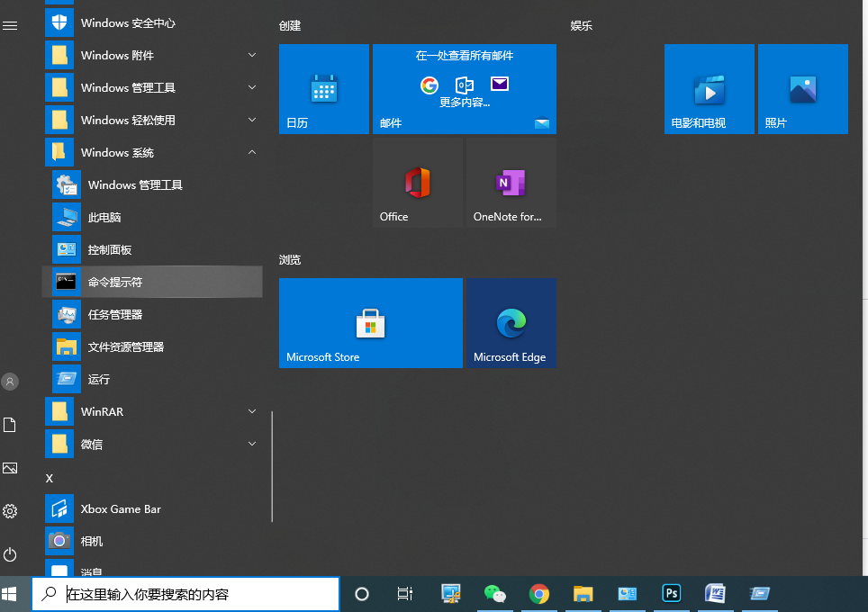The width and height of the screenshot is (868, 612).
Task: Click the X letter group header
Action: [x=50, y=478]
